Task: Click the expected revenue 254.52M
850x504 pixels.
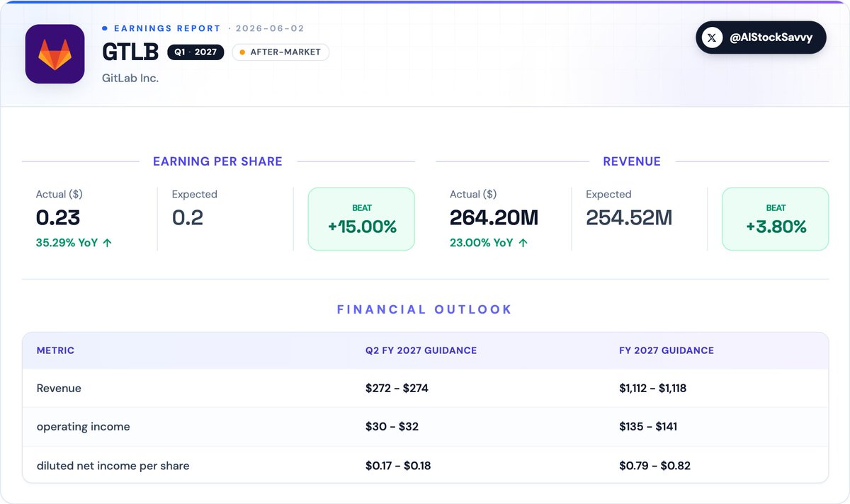Action: 629,217
